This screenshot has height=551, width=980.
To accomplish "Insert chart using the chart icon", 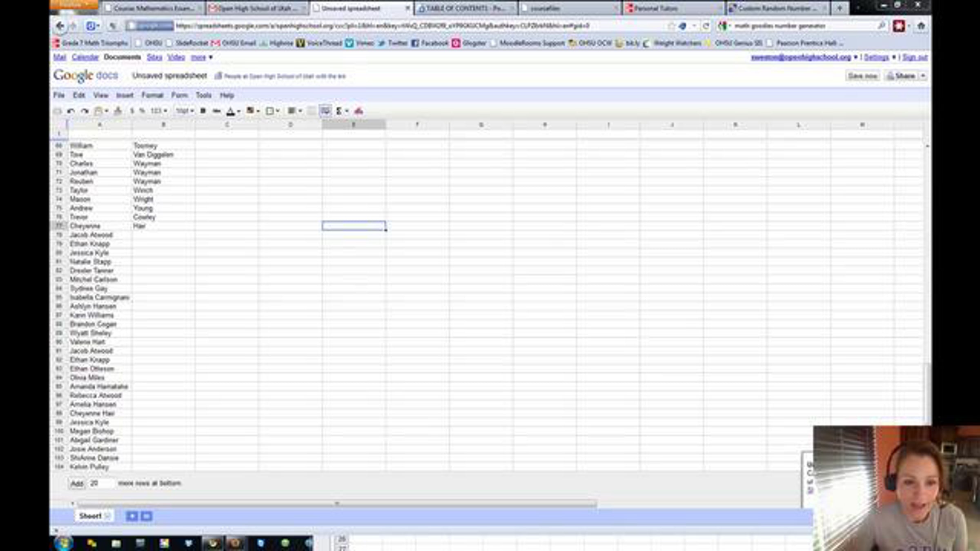I will (x=359, y=111).
